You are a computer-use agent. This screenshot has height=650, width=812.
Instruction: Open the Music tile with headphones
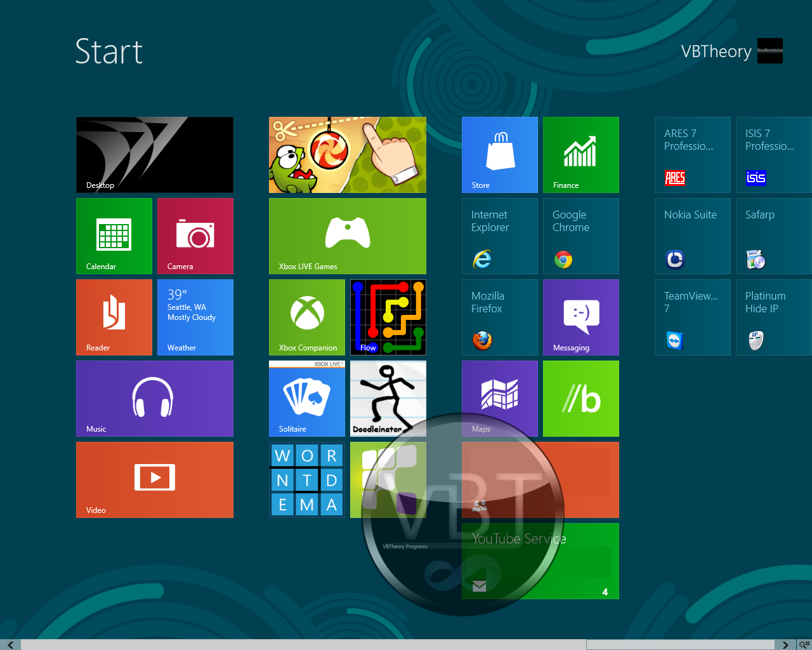[155, 399]
